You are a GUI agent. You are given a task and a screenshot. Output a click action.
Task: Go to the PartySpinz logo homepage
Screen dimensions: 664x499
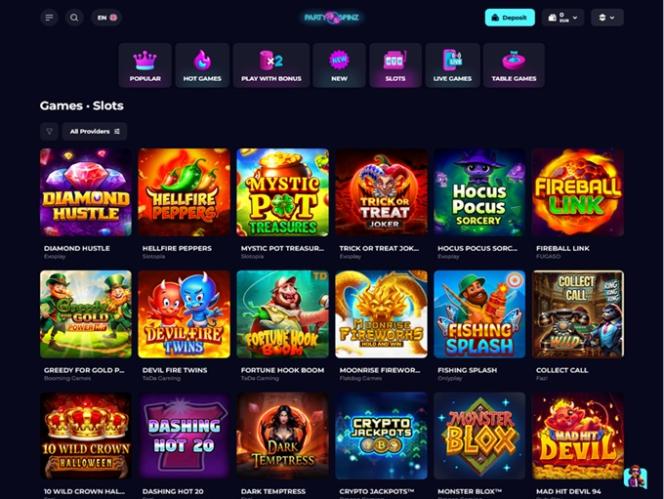pyautogui.click(x=332, y=18)
